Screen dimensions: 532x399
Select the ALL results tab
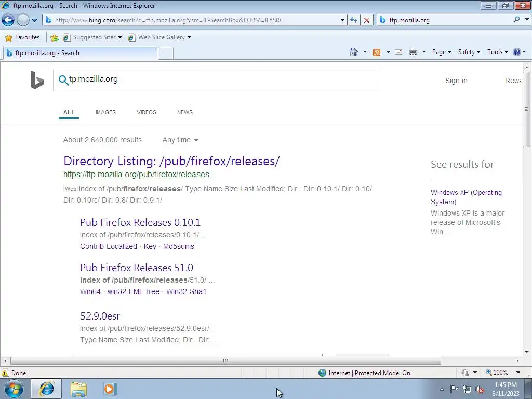(69, 112)
